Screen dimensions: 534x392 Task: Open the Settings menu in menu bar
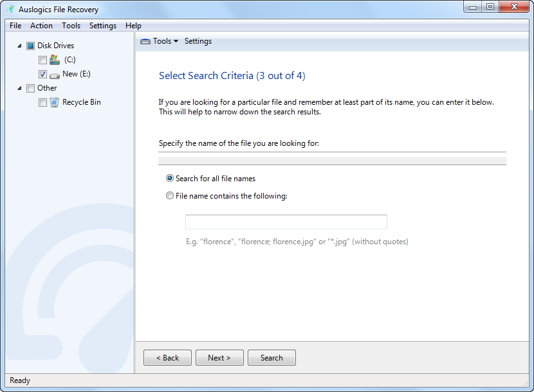coord(103,26)
